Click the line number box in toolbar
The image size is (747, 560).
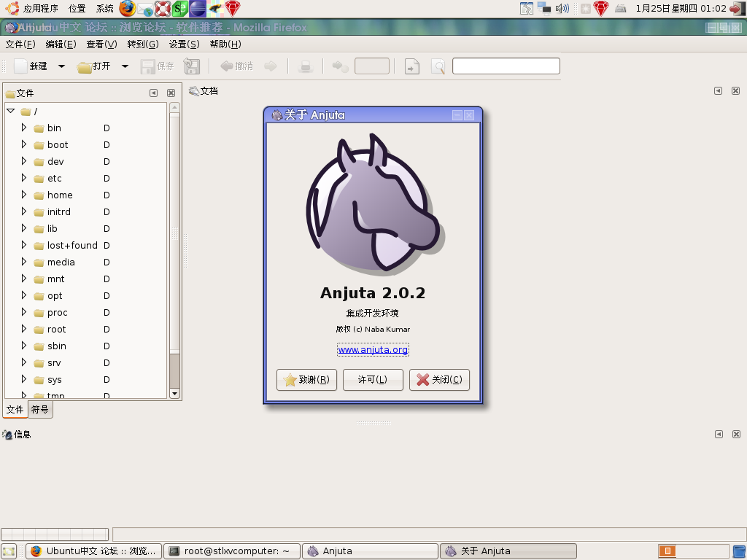pos(372,66)
